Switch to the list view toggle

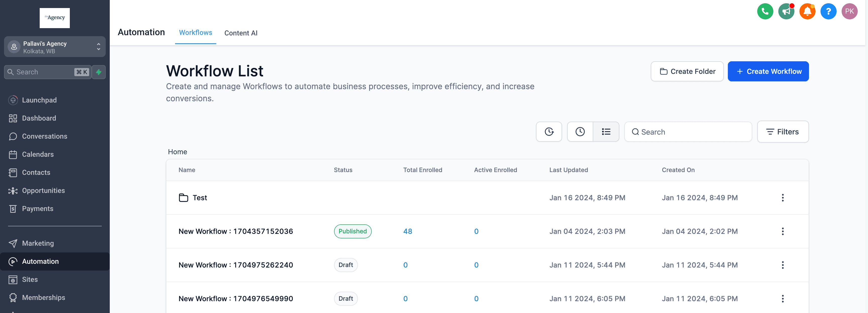(606, 132)
